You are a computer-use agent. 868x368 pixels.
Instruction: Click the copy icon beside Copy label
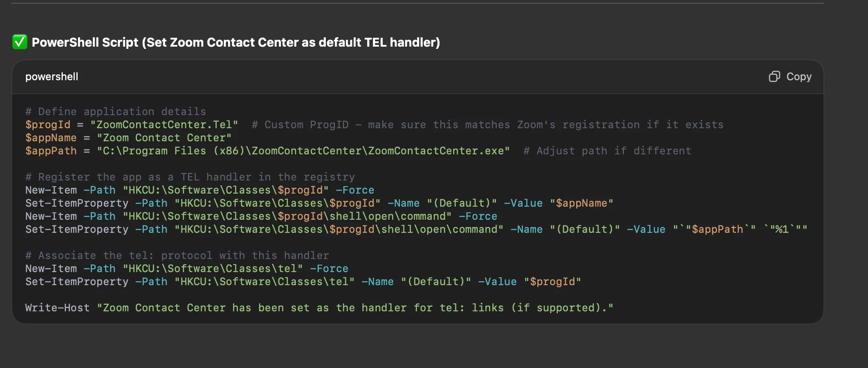click(x=774, y=77)
